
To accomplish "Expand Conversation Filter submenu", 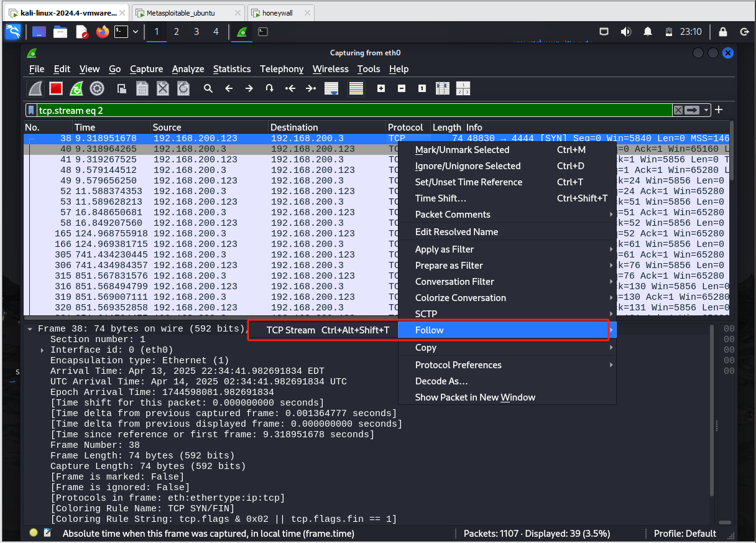I will [507, 282].
